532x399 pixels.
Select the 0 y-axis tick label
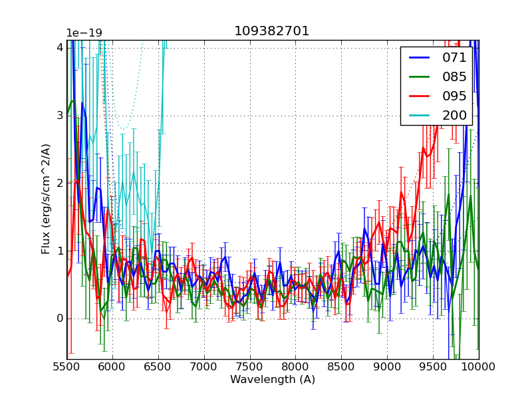point(60,319)
